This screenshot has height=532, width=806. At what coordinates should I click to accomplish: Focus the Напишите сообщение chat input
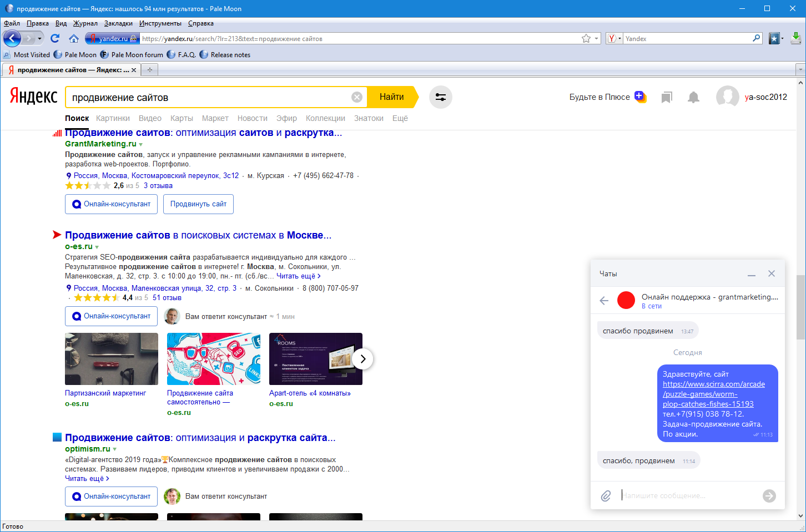click(x=687, y=496)
